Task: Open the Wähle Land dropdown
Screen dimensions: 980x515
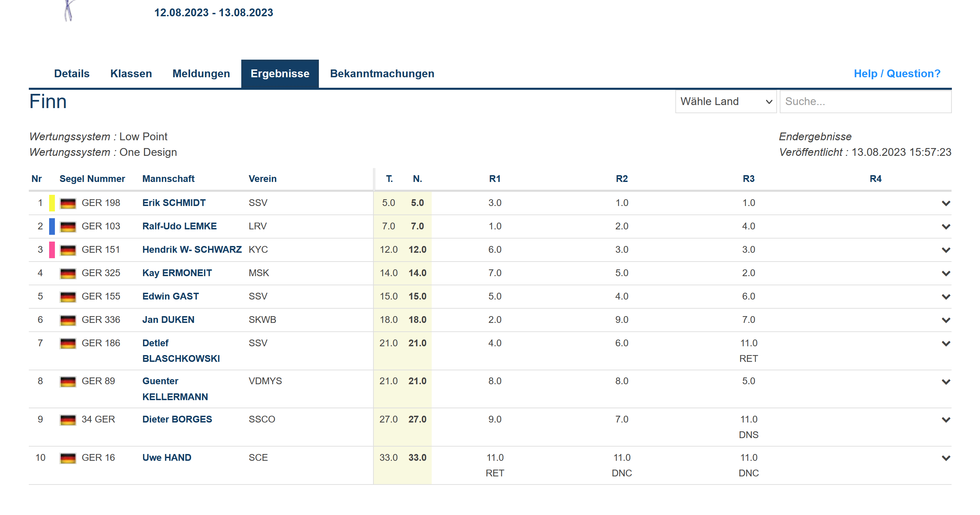Action: [x=726, y=101]
